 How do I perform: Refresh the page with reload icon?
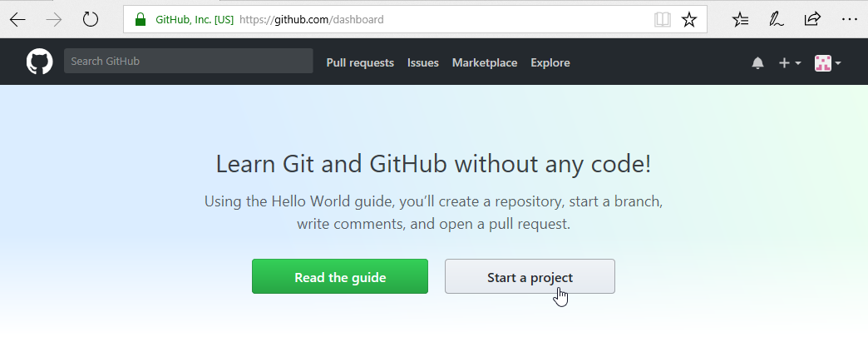tap(91, 20)
